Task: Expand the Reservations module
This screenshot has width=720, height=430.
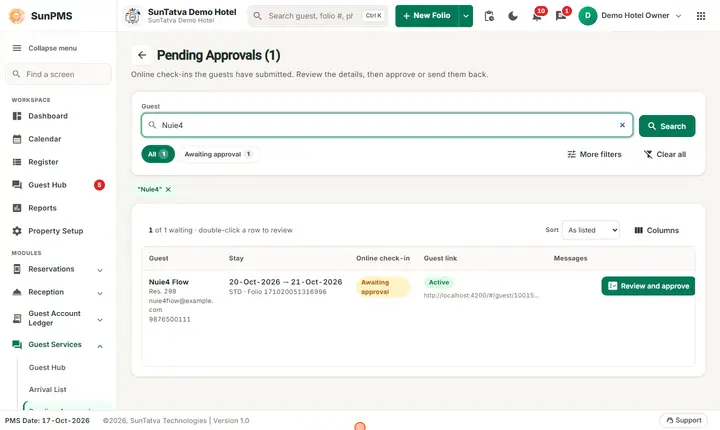Action: pyautogui.click(x=58, y=269)
